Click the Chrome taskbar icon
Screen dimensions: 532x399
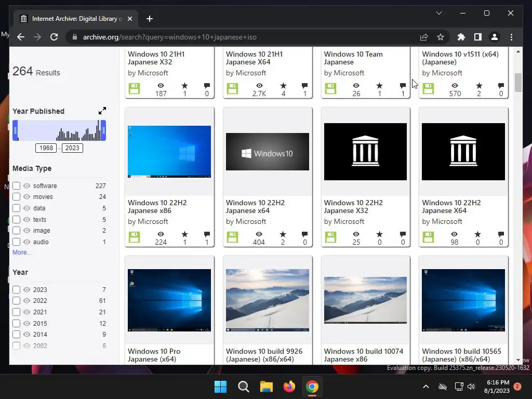(312, 387)
